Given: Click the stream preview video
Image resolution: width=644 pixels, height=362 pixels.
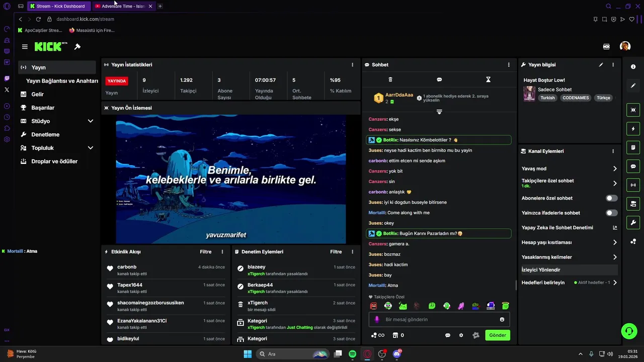Looking at the screenshot, I should click(231, 179).
